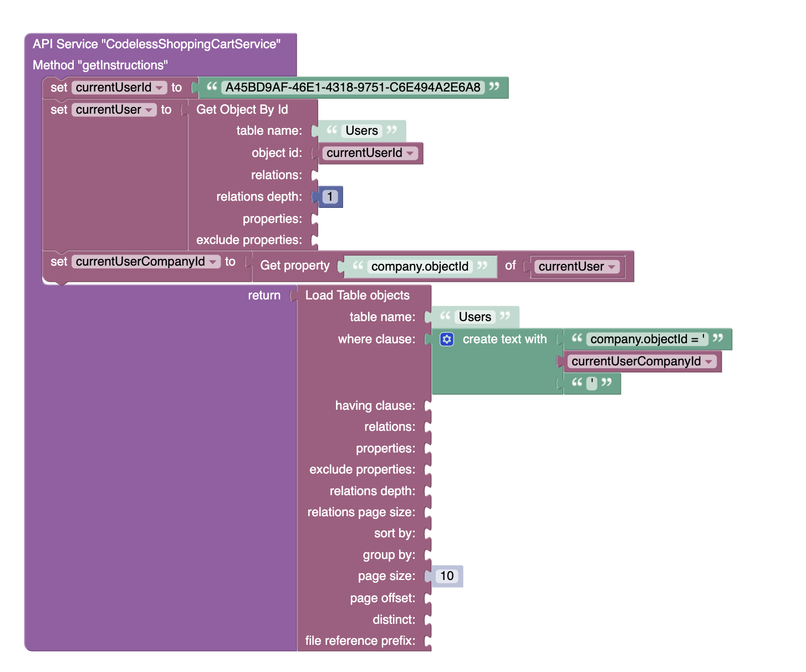Select the Get property block
This screenshot has width=806, height=672.
click(x=295, y=266)
